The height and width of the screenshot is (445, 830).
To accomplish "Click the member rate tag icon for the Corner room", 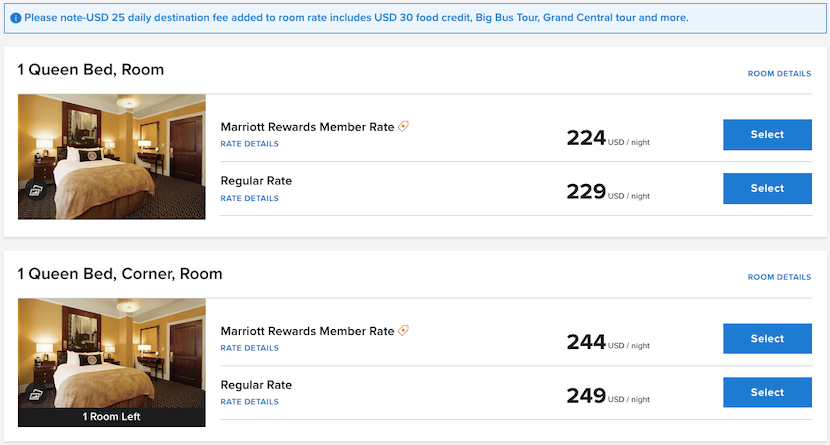I will point(404,331).
